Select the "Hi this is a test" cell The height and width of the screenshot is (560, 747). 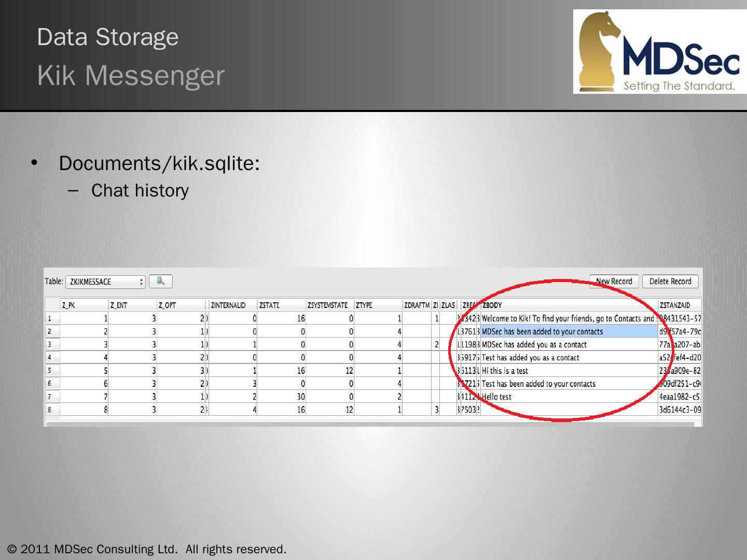coord(569,371)
